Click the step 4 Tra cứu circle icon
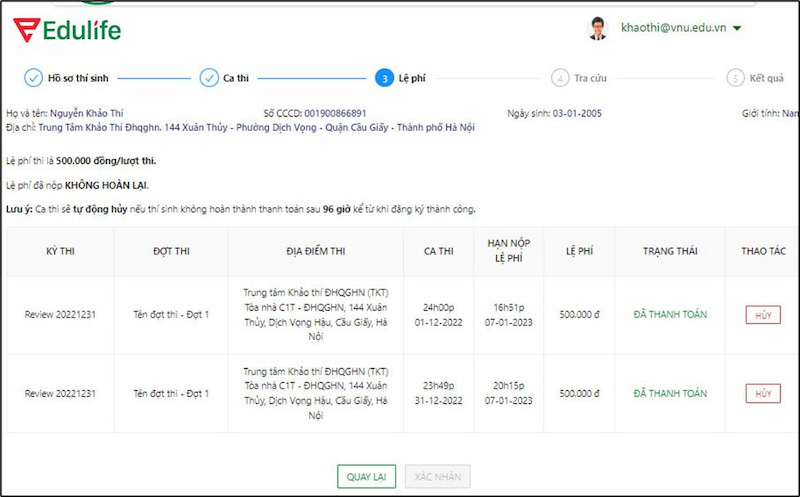The image size is (800, 497). click(559, 78)
